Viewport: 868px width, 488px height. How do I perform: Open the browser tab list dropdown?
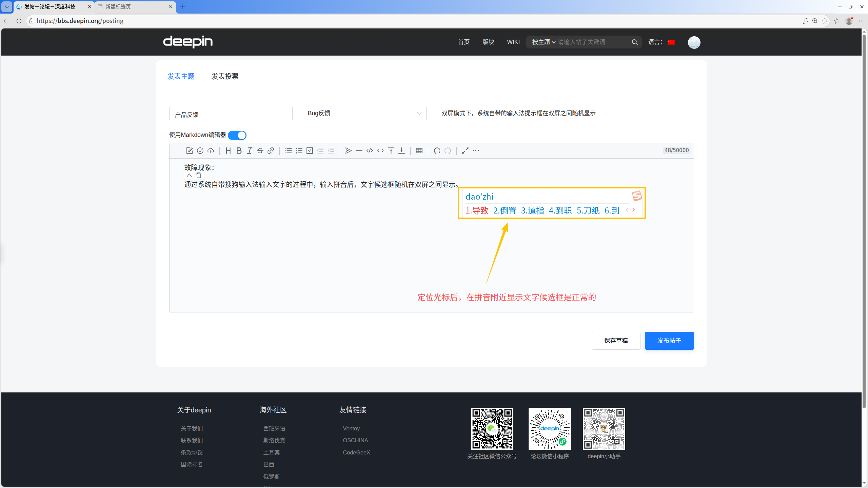tap(6, 6)
